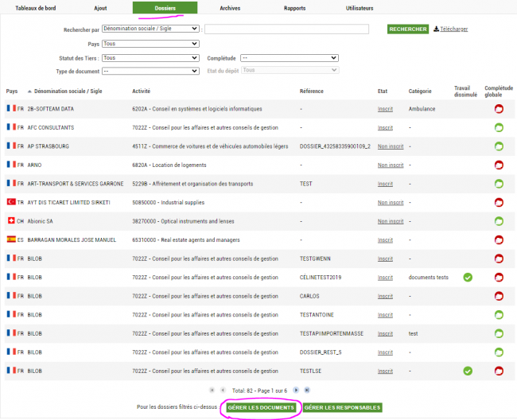Image resolution: width=517 pixels, height=420 pixels.
Task: Open Non inscrit link for AP STRASBOURG
Action: tap(391, 146)
